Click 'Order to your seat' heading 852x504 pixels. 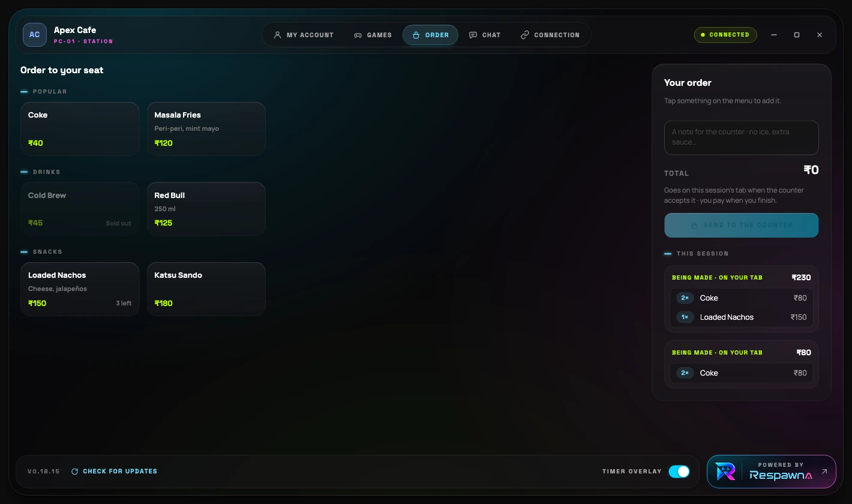click(62, 70)
